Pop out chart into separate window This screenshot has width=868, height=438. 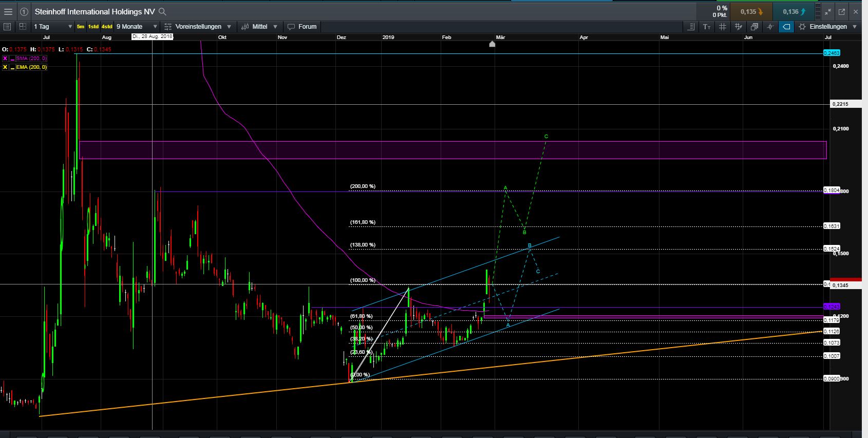[x=842, y=12]
